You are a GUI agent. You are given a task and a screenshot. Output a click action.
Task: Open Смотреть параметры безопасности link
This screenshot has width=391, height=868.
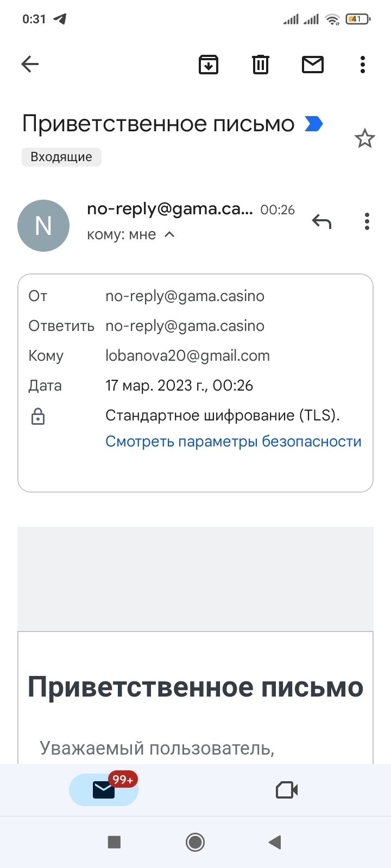(x=233, y=442)
